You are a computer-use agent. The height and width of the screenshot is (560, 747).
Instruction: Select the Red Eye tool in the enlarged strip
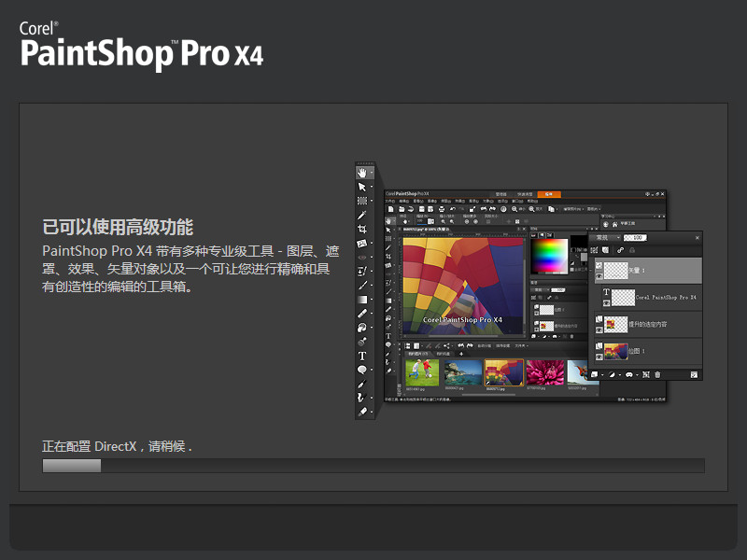362,258
